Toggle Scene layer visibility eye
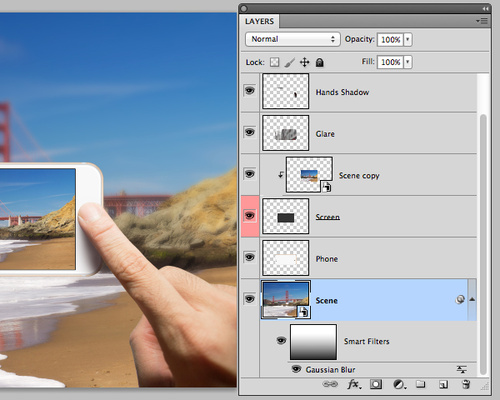This screenshot has width=500, height=400. (x=250, y=299)
